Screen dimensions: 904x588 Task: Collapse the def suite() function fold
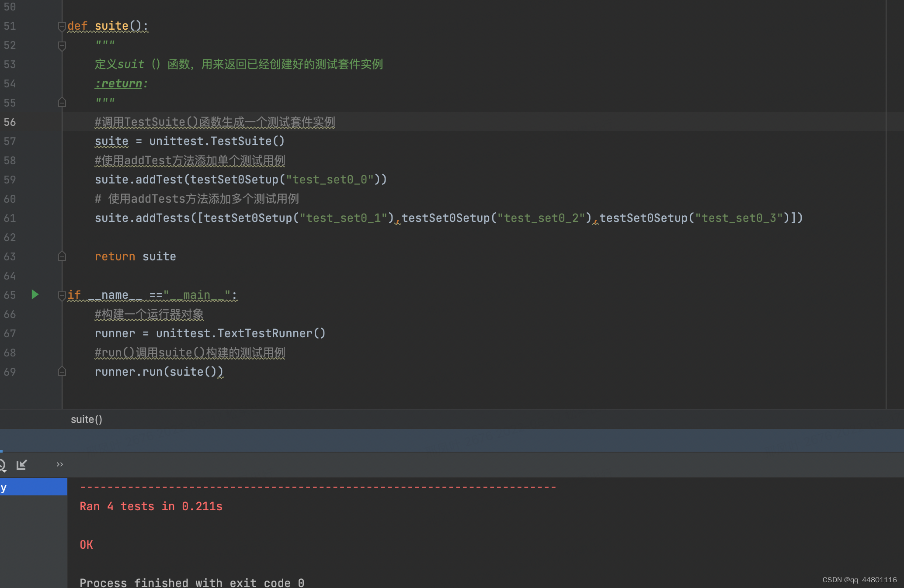tap(62, 27)
